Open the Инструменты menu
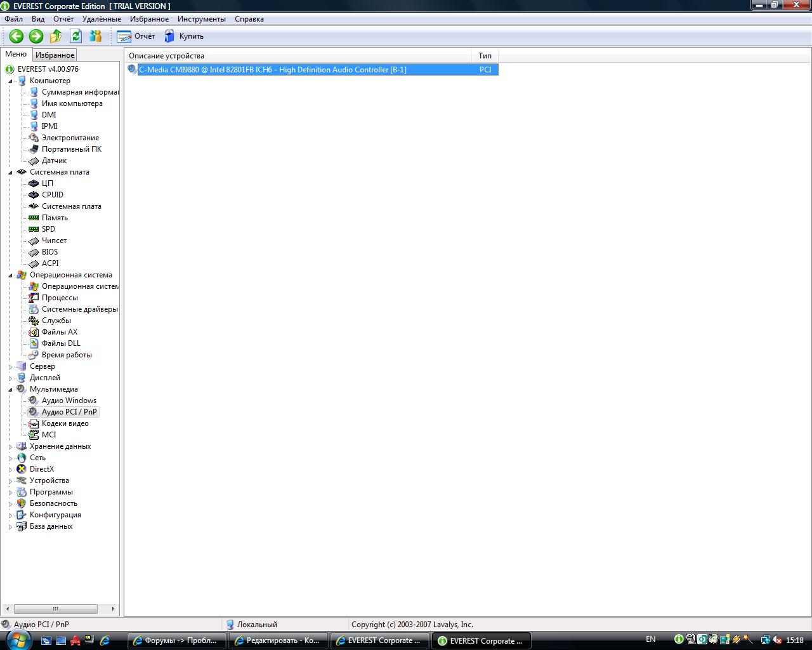The height and width of the screenshot is (650, 812). (x=202, y=19)
